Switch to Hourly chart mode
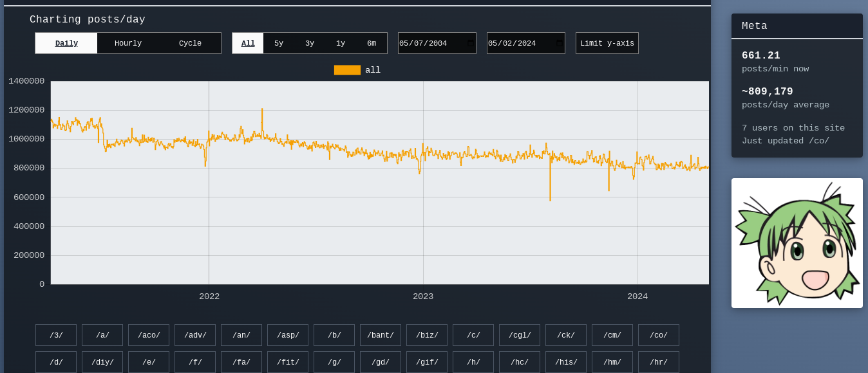This screenshot has width=868, height=373. [x=128, y=43]
